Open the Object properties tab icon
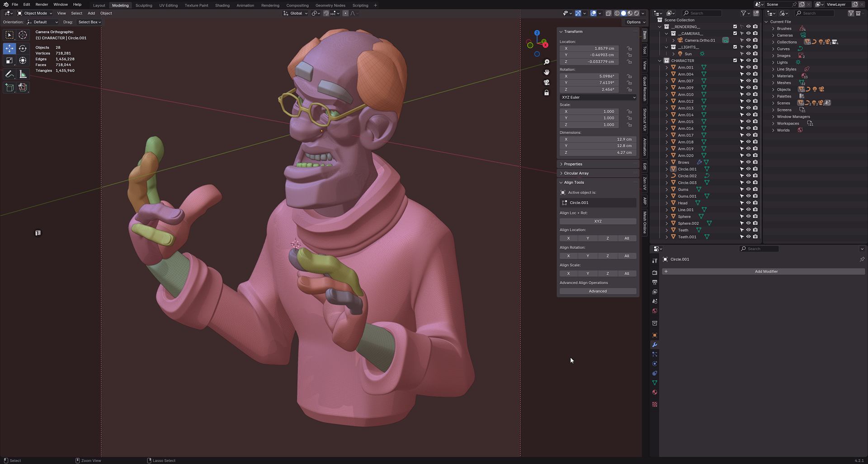Image resolution: width=868 pixels, height=464 pixels. pos(655,335)
